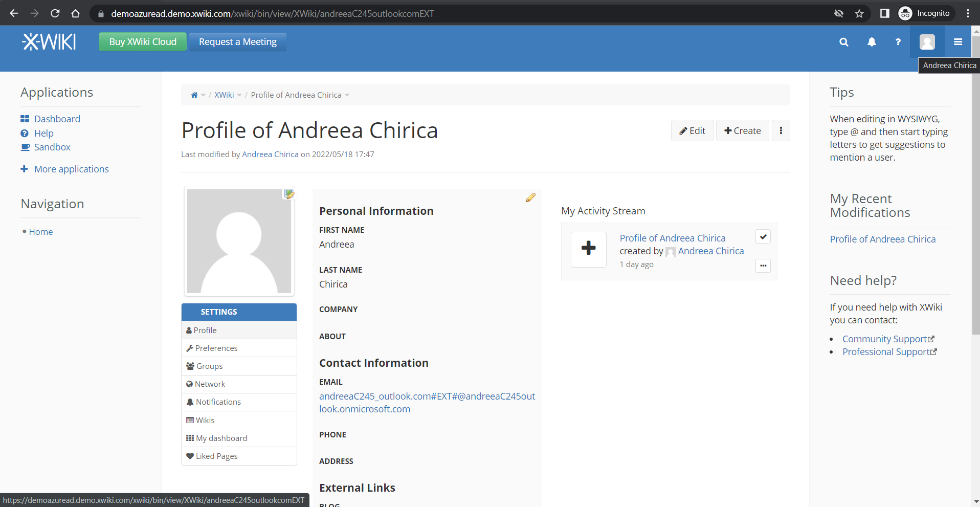The width and height of the screenshot is (980, 507).
Task: Click the browser address bar URL
Action: pos(272,13)
